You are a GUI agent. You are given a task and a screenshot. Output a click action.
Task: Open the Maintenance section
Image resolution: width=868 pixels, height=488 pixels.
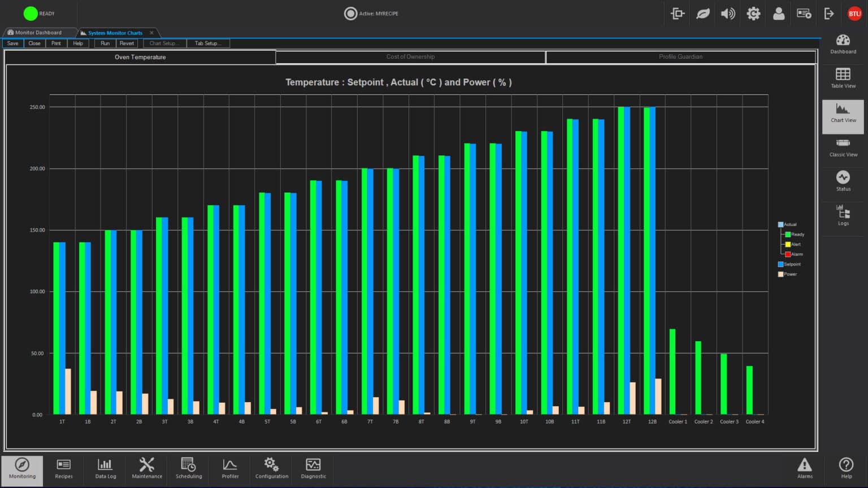click(147, 468)
